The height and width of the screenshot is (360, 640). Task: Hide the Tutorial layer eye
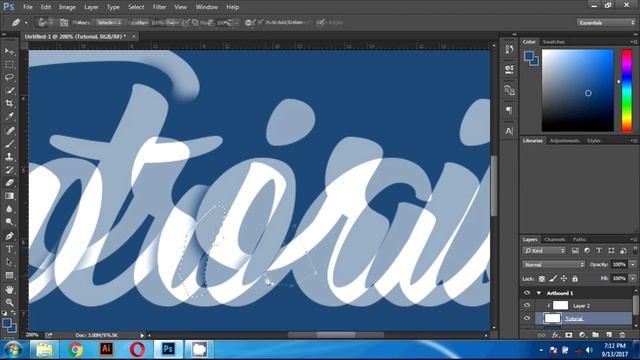[x=527, y=318]
